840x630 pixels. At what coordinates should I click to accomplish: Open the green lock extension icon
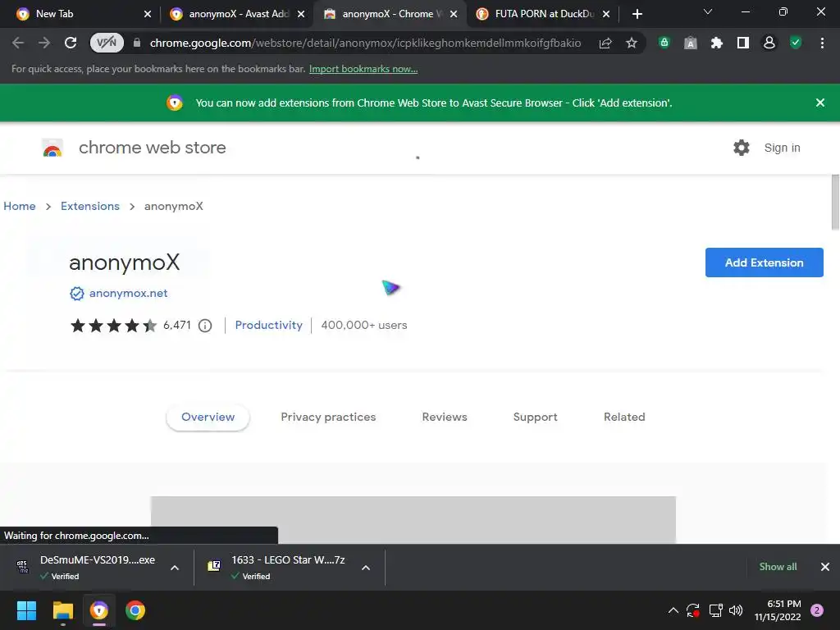tap(664, 43)
